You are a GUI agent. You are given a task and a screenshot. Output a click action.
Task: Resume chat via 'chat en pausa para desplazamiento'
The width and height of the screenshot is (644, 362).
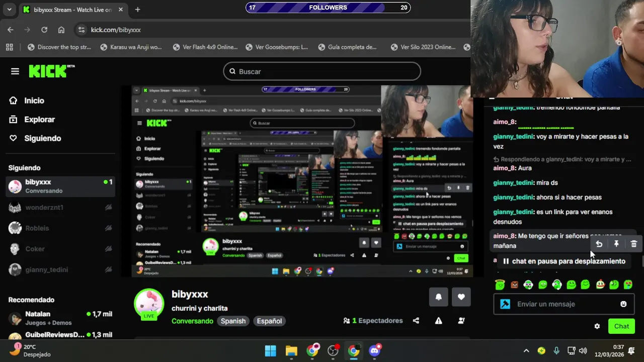pos(563,261)
